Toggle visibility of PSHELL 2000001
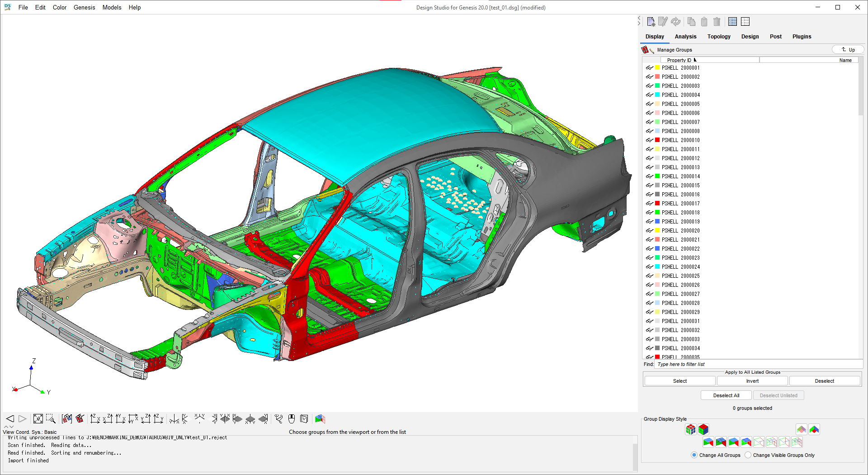 tap(650, 68)
